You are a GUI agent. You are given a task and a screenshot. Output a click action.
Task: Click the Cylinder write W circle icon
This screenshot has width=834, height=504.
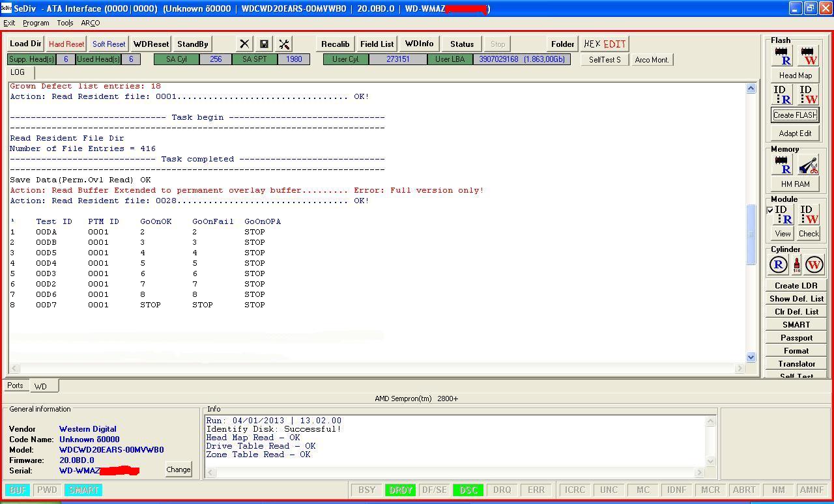point(814,264)
